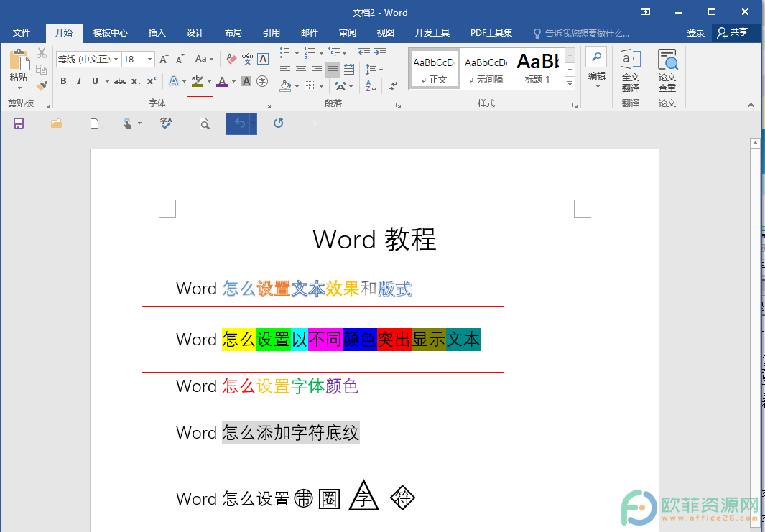Align paragraph text to the left
Viewport: 765px width, 532px height.
[285, 70]
